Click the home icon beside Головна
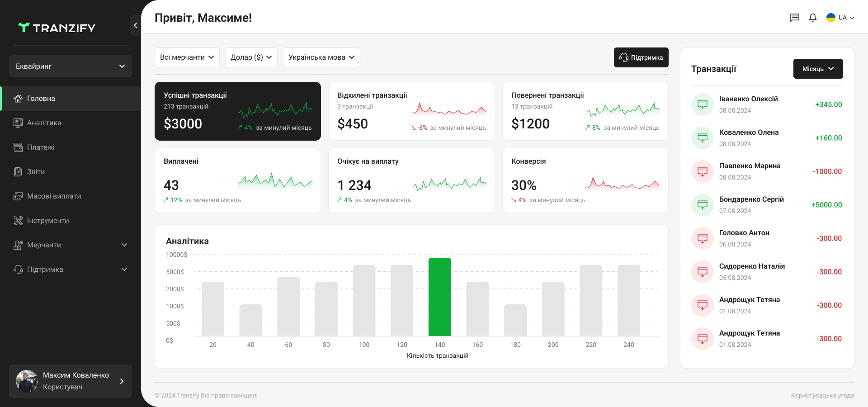Viewport: 868px width, 407px height. [x=18, y=99]
